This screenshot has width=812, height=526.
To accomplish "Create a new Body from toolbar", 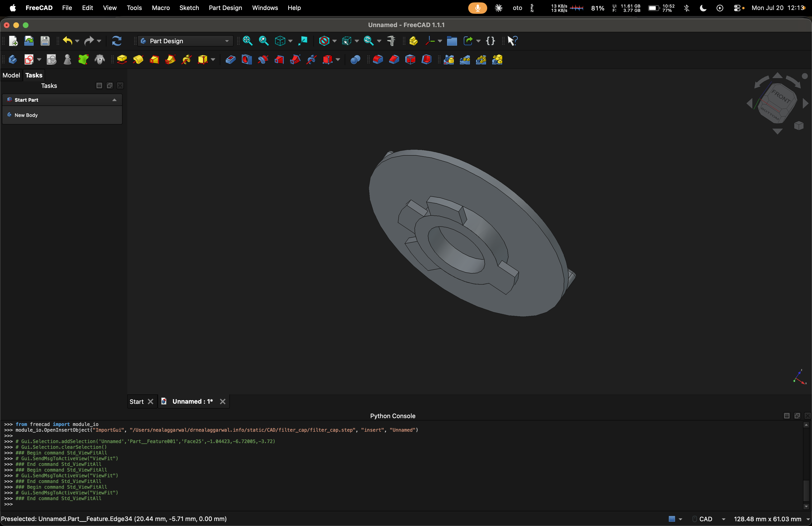I will pos(13,60).
